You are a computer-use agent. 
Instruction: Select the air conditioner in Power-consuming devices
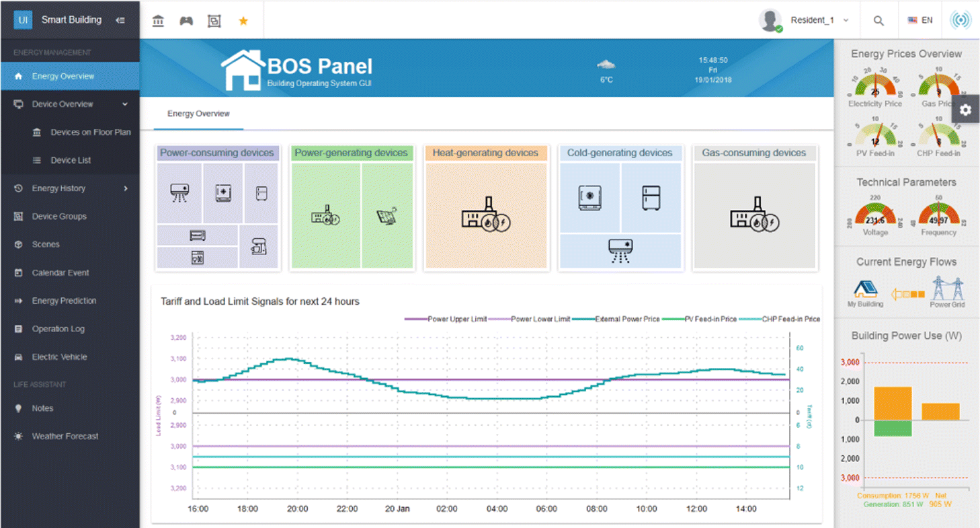point(179,194)
